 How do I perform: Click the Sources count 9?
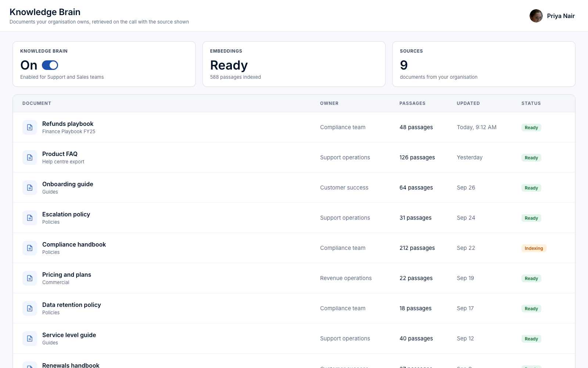click(x=404, y=65)
